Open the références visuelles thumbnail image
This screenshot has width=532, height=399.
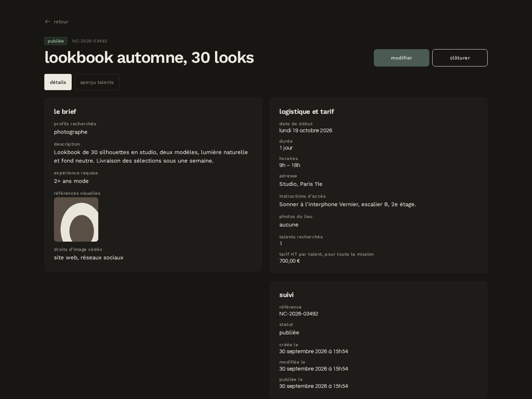tap(76, 219)
